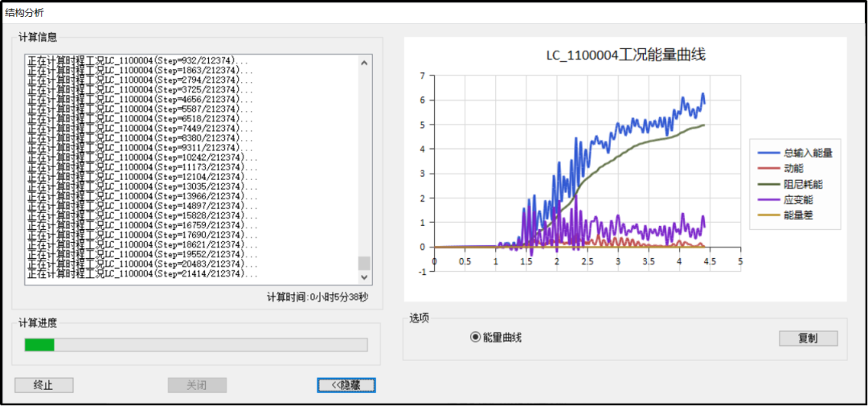Image resolution: width=868 pixels, height=406 pixels.
Task: Click log row Step=7449/212374
Action: pos(141,129)
